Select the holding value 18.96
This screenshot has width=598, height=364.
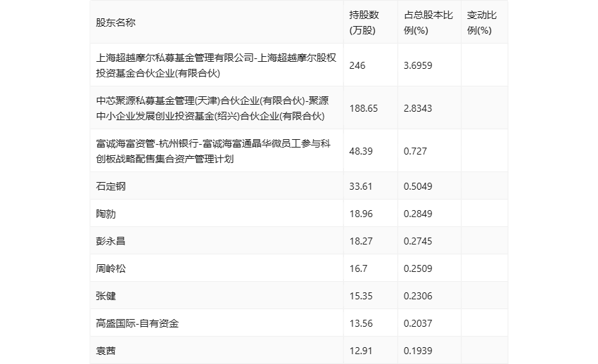pos(361,214)
